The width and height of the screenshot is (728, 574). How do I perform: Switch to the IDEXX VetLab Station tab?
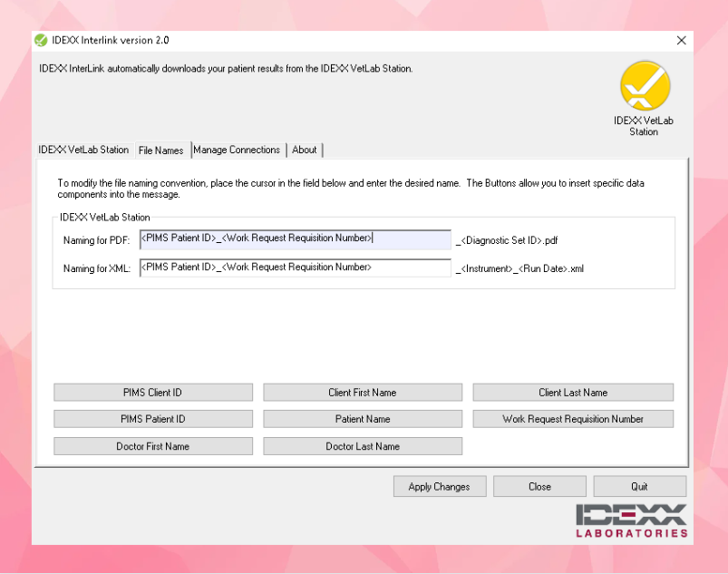click(83, 150)
